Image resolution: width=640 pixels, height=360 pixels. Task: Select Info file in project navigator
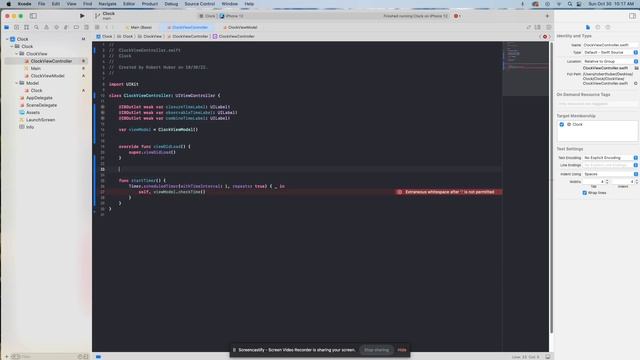30,127
